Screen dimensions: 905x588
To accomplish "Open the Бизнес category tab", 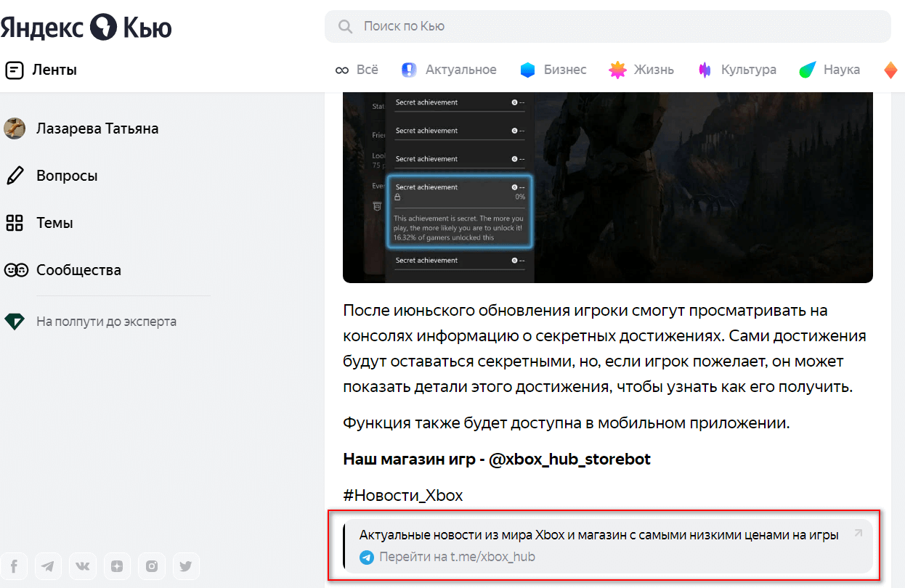I will tap(553, 70).
